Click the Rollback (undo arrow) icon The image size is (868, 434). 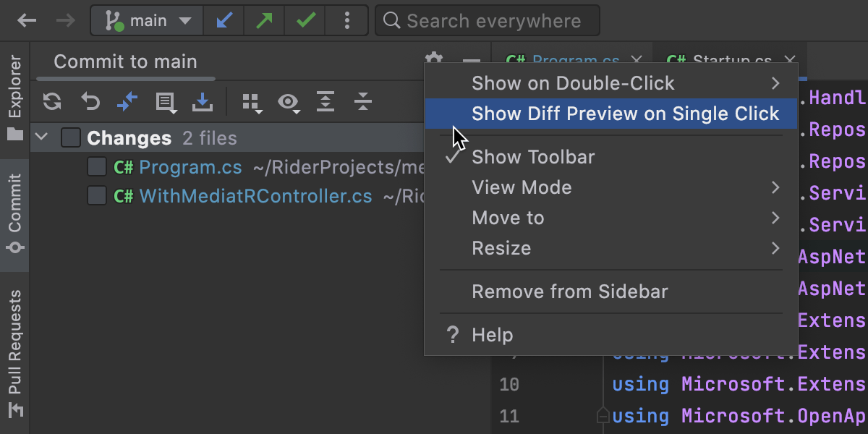[x=90, y=102]
